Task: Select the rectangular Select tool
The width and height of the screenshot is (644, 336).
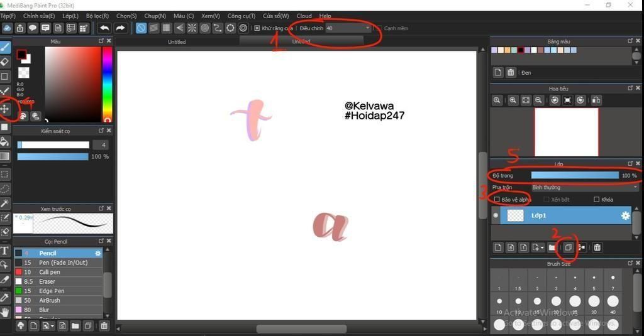Action: coord(5,174)
